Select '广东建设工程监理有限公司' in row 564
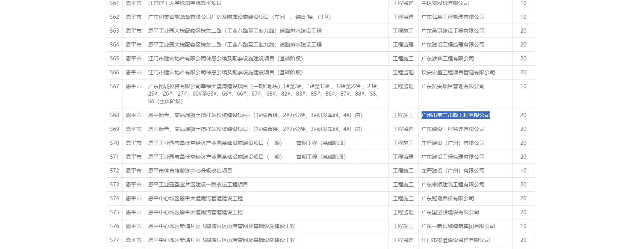Viewport: 644px width, 249px height. click(453, 45)
